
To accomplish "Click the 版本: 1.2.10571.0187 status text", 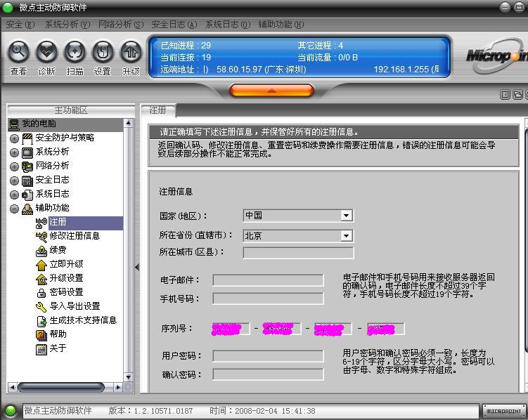I will click(x=151, y=411).
